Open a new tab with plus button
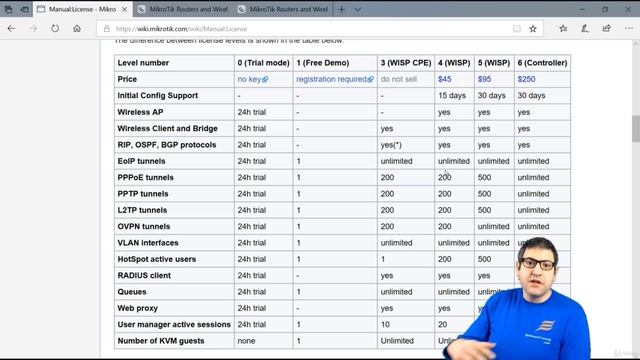Image resolution: width=640 pixels, height=360 pixels. click(x=342, y=9)
